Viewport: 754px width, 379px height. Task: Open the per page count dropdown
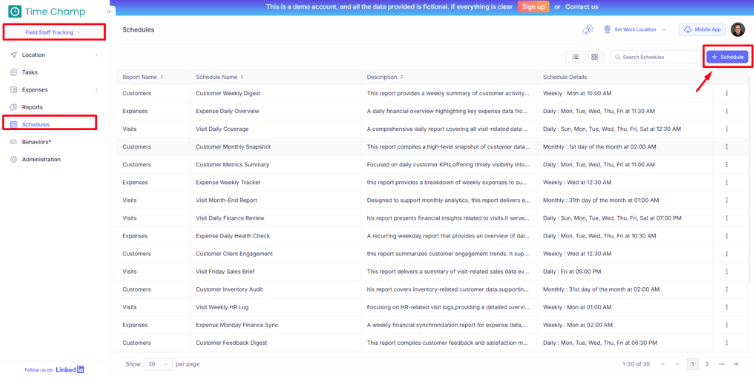tap(158, 364)
